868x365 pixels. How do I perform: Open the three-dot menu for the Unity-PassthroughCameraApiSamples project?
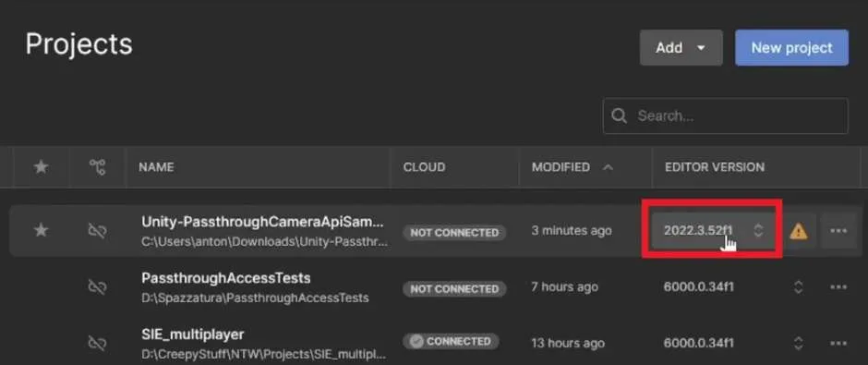[838, 231]
